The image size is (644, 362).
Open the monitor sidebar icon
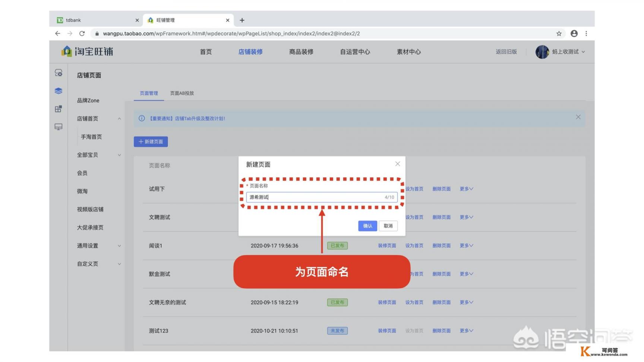coord(59,127)
